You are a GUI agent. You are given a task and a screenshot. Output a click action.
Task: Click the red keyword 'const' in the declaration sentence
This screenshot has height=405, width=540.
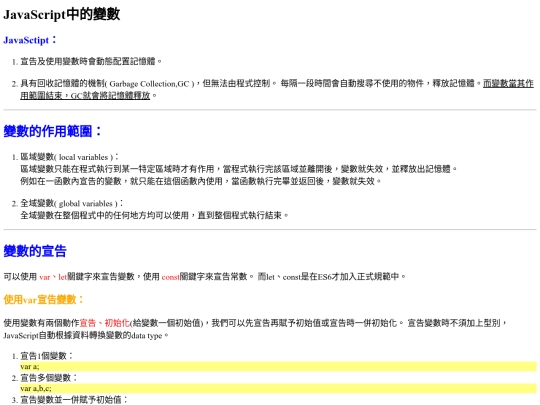pos(171,277)
